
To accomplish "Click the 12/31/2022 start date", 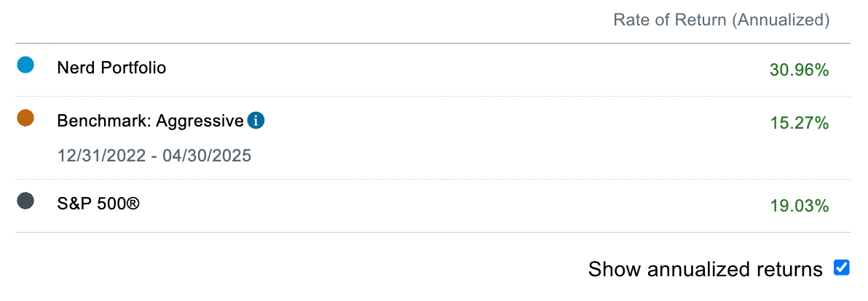I will tap(103, 156).
